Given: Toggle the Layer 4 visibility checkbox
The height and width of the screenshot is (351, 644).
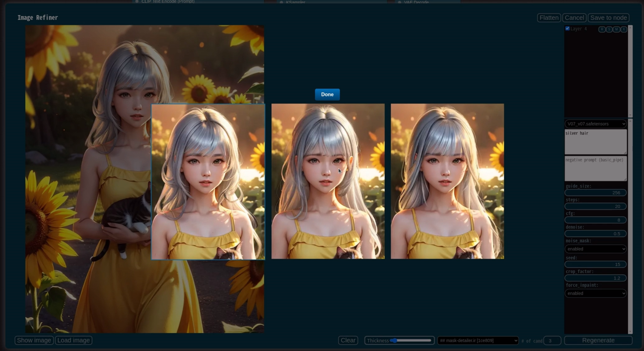Looking at the screenshot, I should coord(567,29).
